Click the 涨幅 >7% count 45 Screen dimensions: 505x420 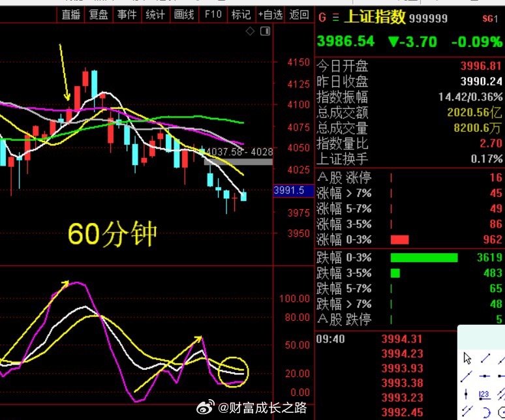[x=496, y=193]
